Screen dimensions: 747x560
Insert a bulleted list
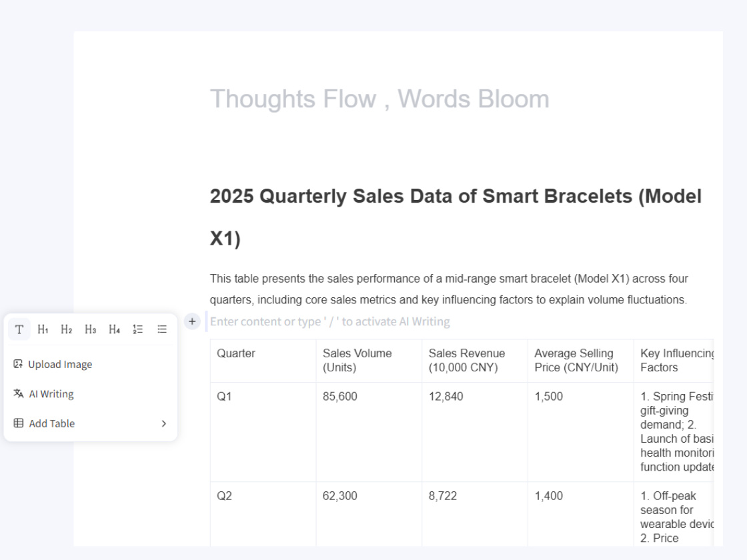pyautogui.click(x=162, y=329)
